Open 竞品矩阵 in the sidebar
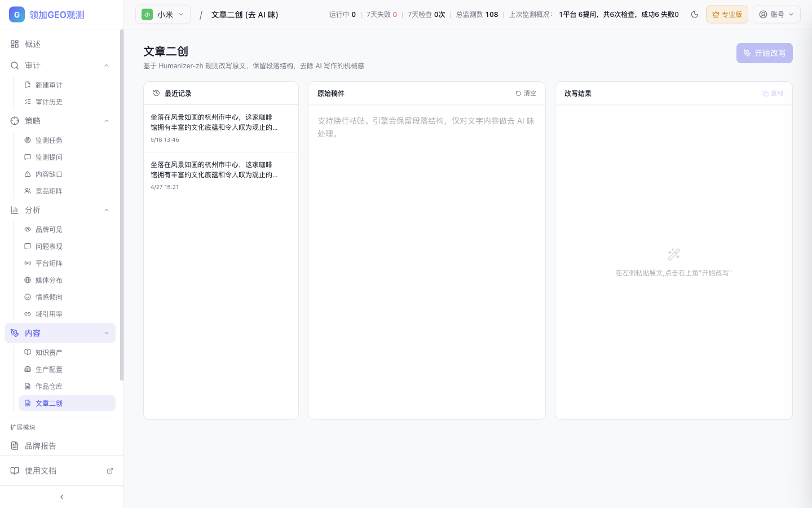 click(67, 191)
